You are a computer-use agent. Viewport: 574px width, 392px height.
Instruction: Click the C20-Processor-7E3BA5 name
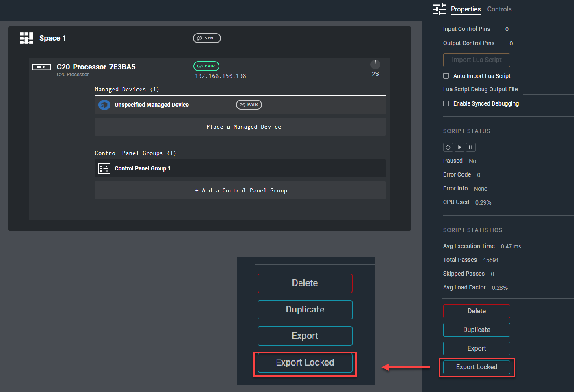[96, 67]
